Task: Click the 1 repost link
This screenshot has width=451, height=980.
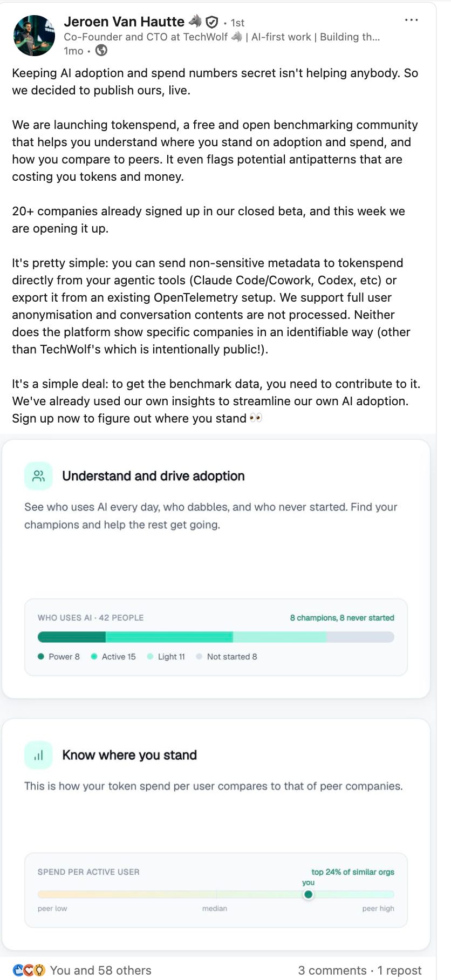Action: (399, 970)
